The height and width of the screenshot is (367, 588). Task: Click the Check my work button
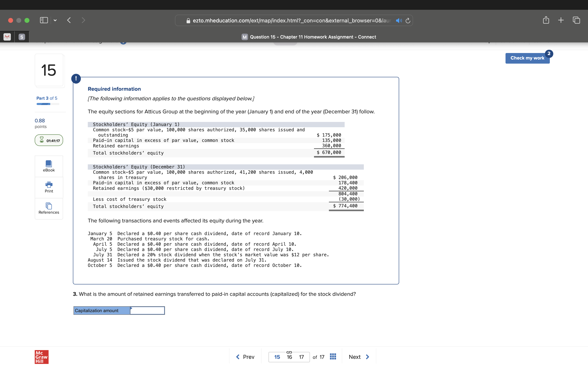(x=527, y=58)
